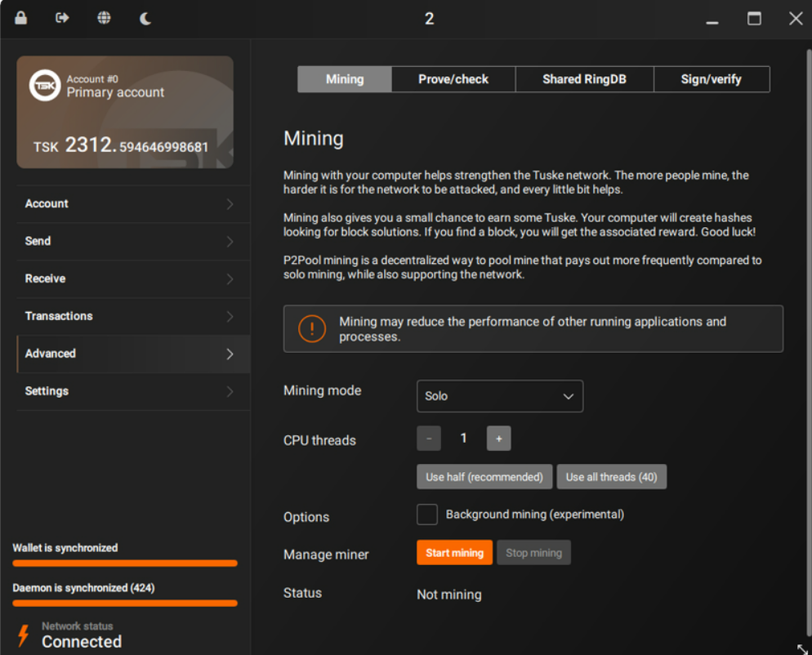
Task: Lock the wallet with the padlock icon
Action: 20,18
